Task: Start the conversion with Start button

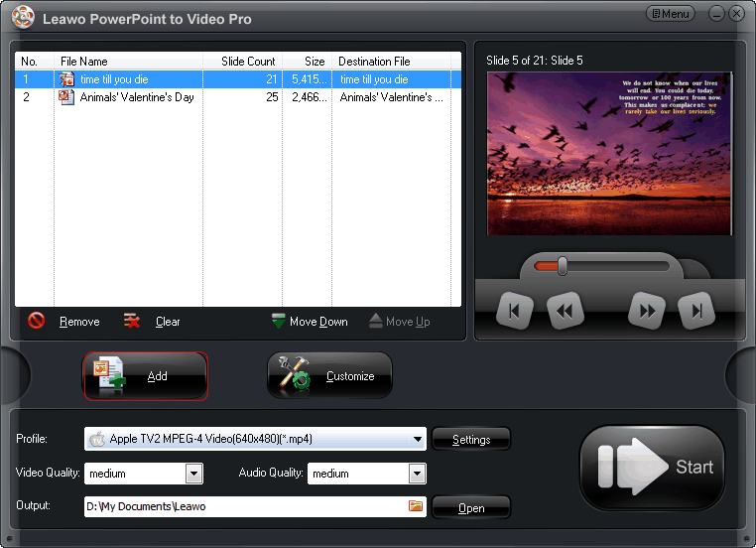Action: 653,467
